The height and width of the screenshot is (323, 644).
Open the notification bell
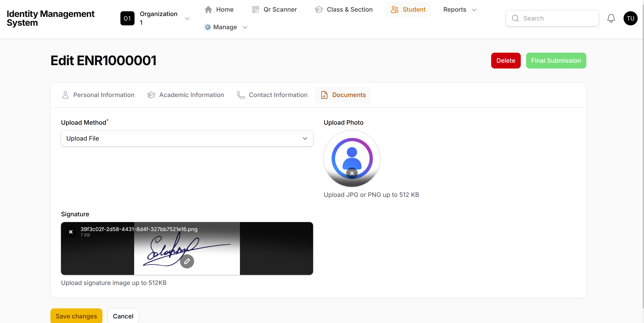611,18
